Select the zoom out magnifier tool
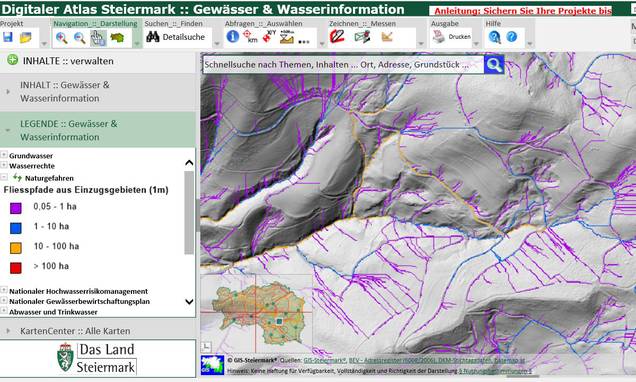636x382 pixels. tap(80, 38)
